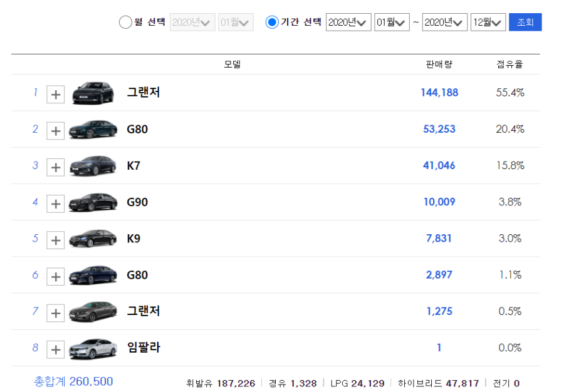Click the 판매량 column header
The width and height of the screenshot is (564, 392).
point(439,64)
